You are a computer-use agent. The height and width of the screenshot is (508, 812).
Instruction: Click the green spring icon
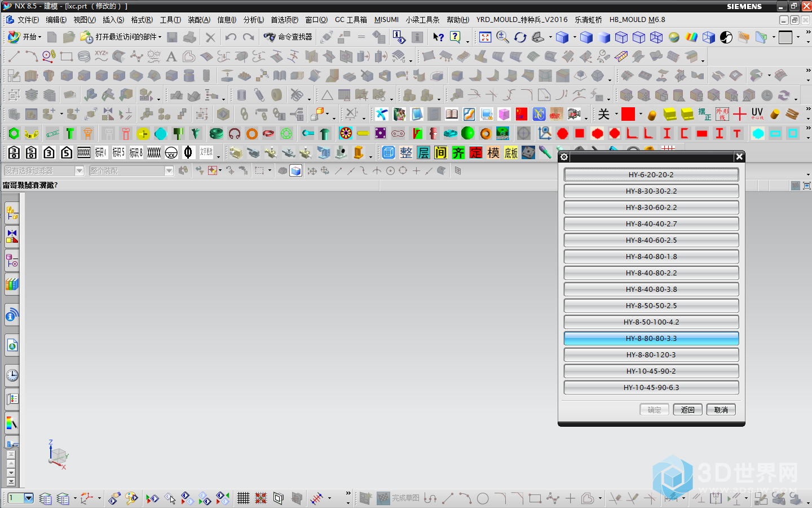(52, 134)
